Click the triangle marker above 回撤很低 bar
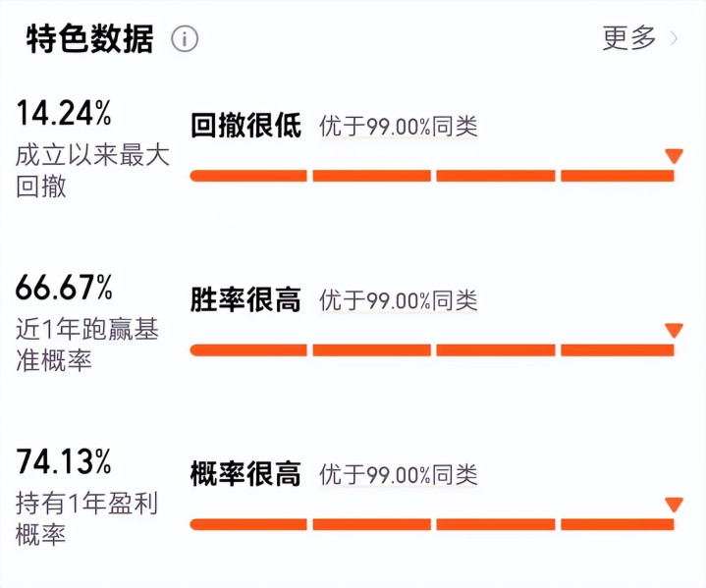 click(674, 156)
